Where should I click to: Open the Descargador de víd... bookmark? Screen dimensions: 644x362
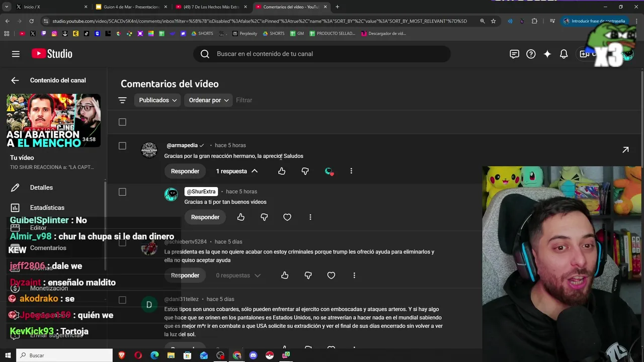click(383, 34)
